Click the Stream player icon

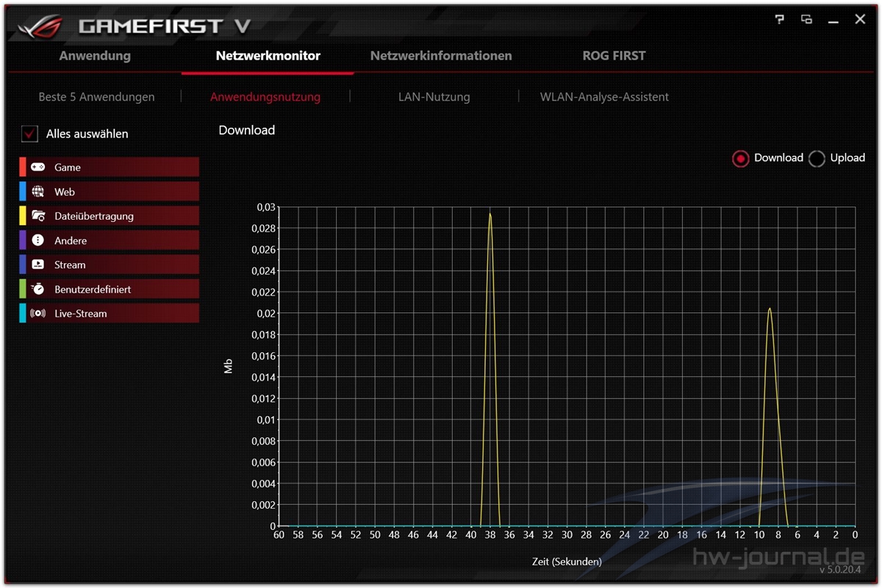[x=37, y=265]
